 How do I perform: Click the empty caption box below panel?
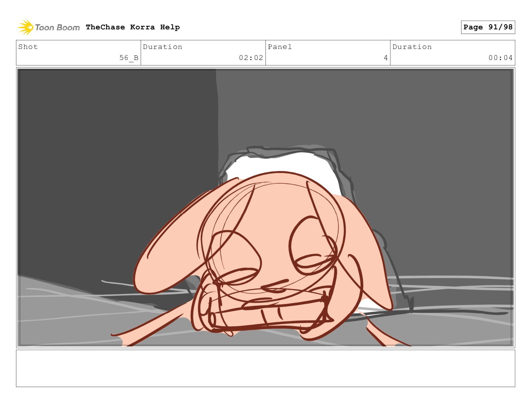click(x=265, y=368)
